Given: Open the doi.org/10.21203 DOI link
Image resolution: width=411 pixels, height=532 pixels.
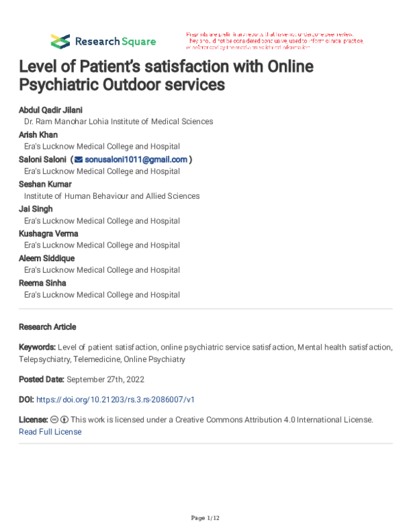Looking at the screenshot, I should 115,400.
